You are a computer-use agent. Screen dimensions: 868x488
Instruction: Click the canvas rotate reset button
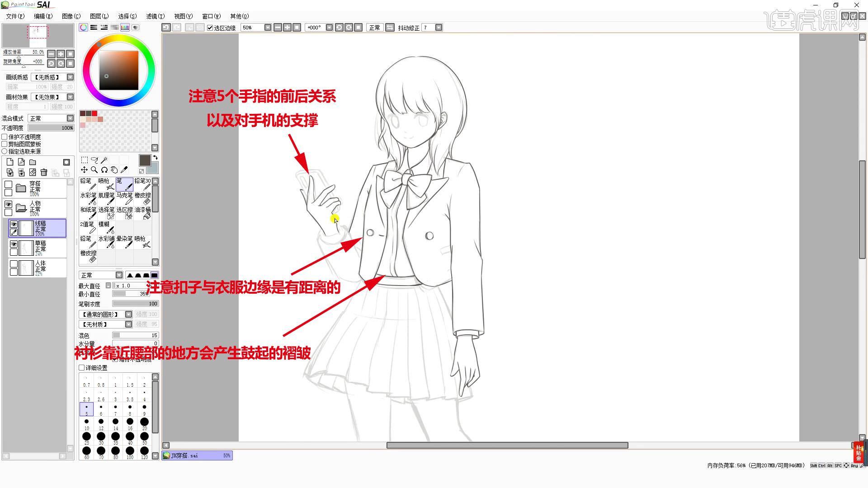coord(359,28)
